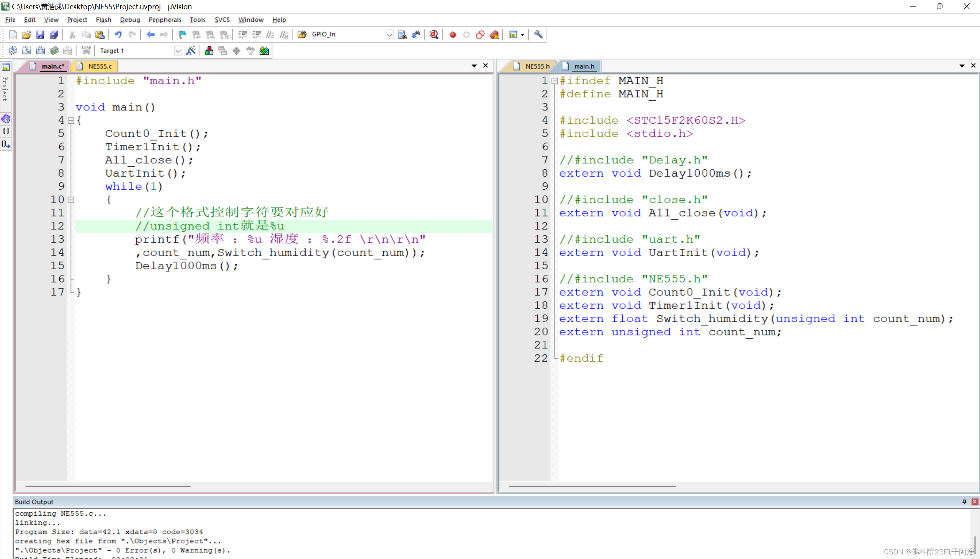Collapse main() function fold marker
Image resolution: width=980 pixels, height=559 pixels.
pyautogui.click(x=70, y=121)
